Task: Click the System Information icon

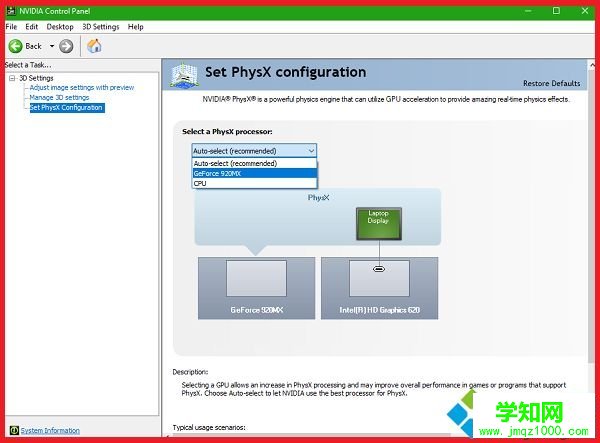Action: click(x=13, y=430)
